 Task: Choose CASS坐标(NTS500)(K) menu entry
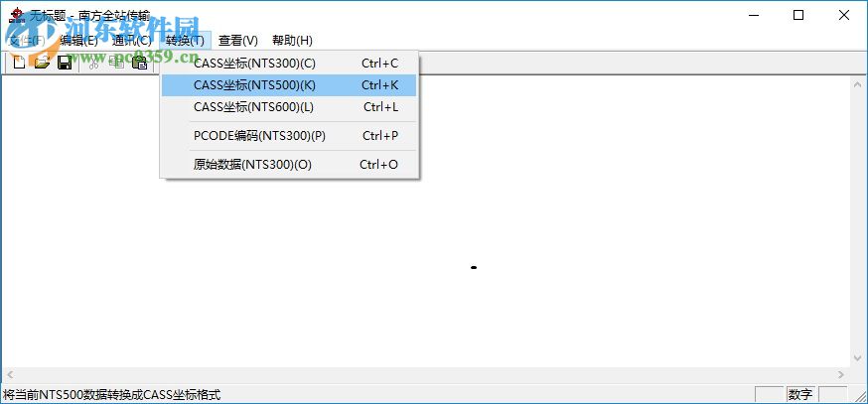289,85
